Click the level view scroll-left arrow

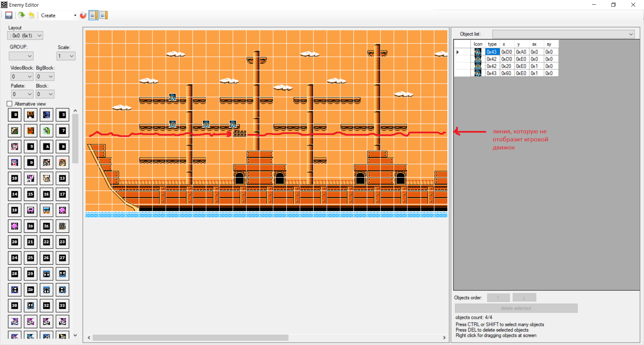click(89, 338)
